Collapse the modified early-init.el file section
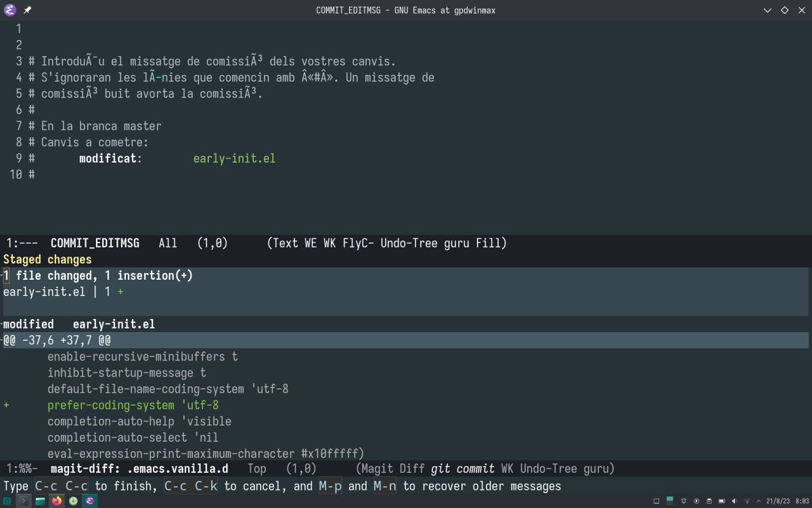Screen dimensions: 812x508 coord(79,324)
